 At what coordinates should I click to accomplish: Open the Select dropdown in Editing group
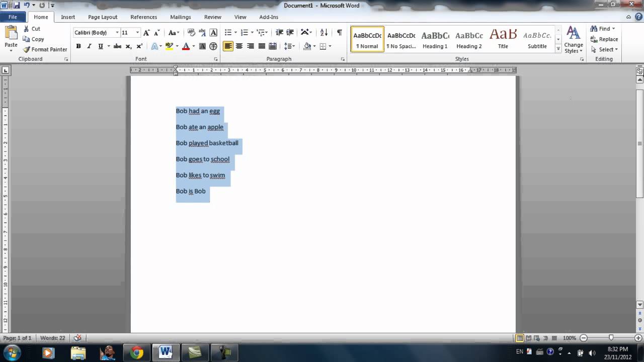(605, 49)
